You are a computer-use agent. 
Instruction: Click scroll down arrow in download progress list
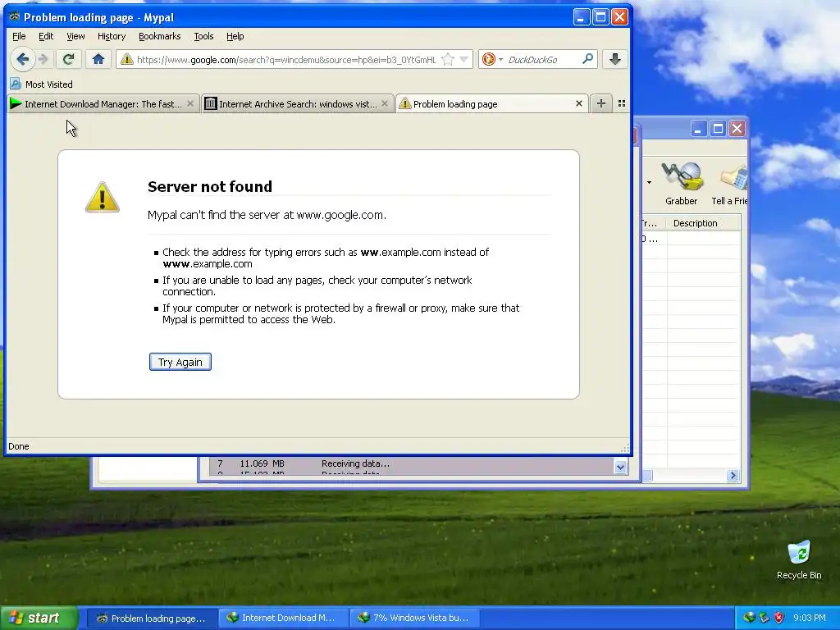[620, 467]
